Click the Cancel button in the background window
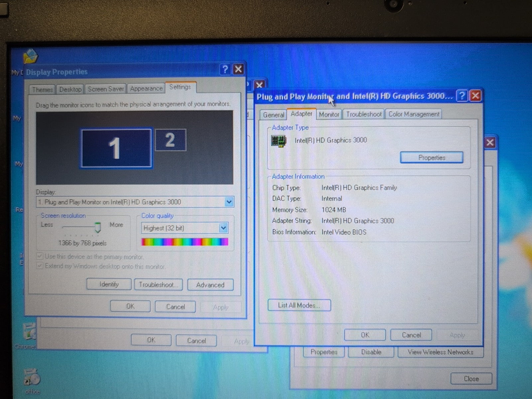This screenshot has width=532, height=399. pyautogui.click(x=196, y=340)
